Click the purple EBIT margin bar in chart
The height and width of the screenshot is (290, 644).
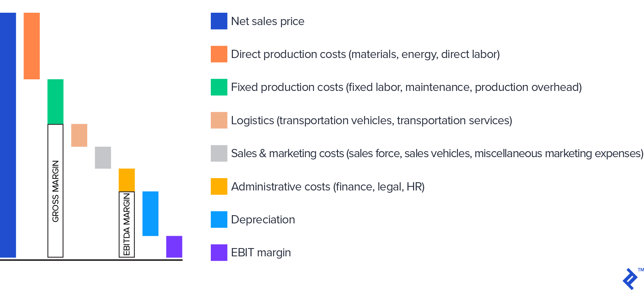point(174,247)
